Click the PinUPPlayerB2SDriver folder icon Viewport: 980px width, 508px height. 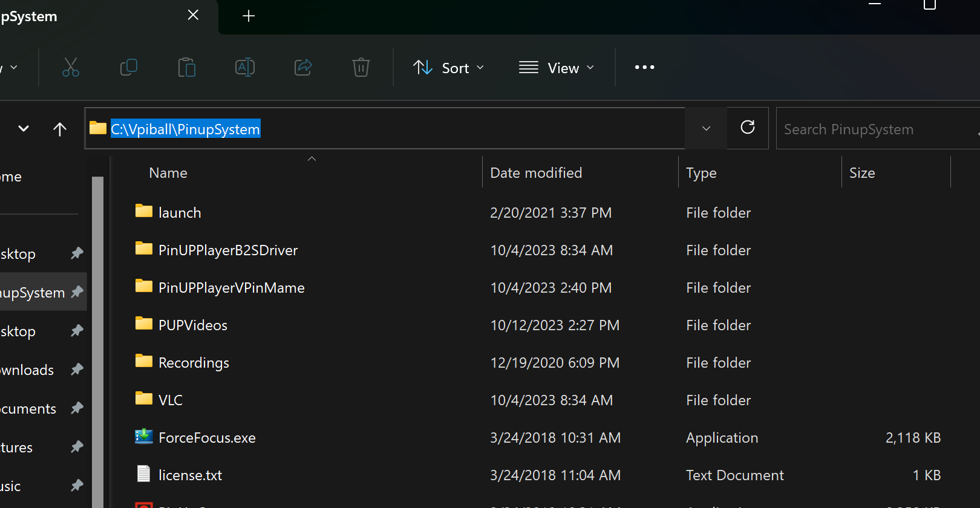click(143, 249)
